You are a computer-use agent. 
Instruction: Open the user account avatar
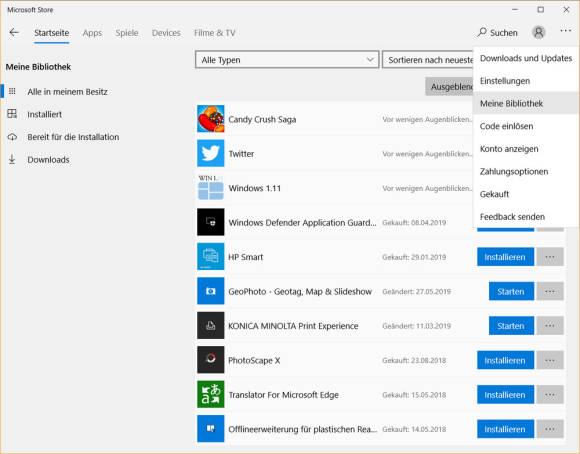[x=539, y=33]
